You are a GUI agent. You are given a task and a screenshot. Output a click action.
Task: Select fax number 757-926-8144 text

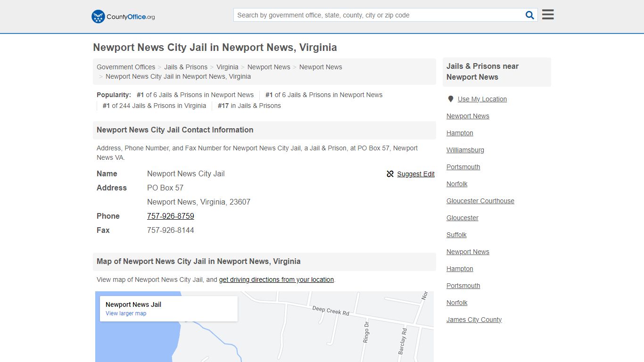click(171, 230)
